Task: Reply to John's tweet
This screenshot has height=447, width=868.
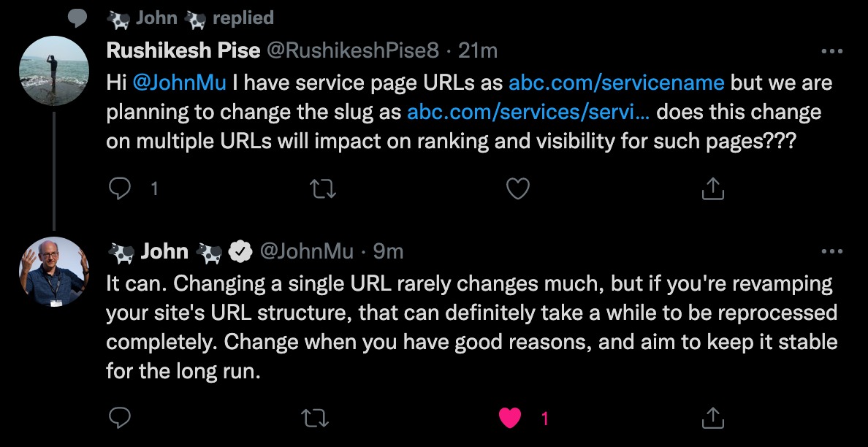Action: tap(120, 419)
